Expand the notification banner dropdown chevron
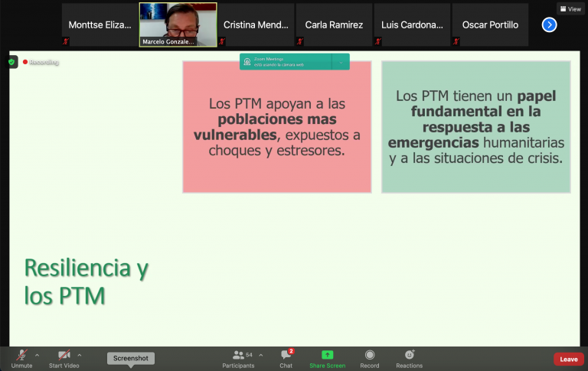 [341, 62]
